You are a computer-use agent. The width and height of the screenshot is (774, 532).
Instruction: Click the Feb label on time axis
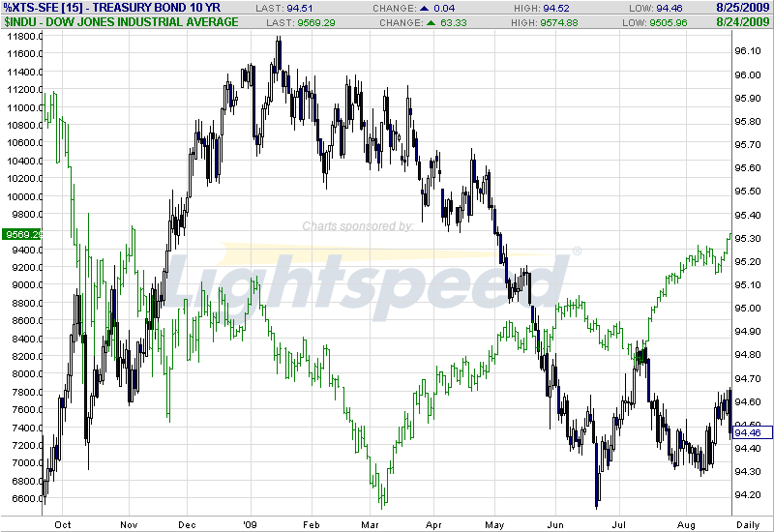312,524
